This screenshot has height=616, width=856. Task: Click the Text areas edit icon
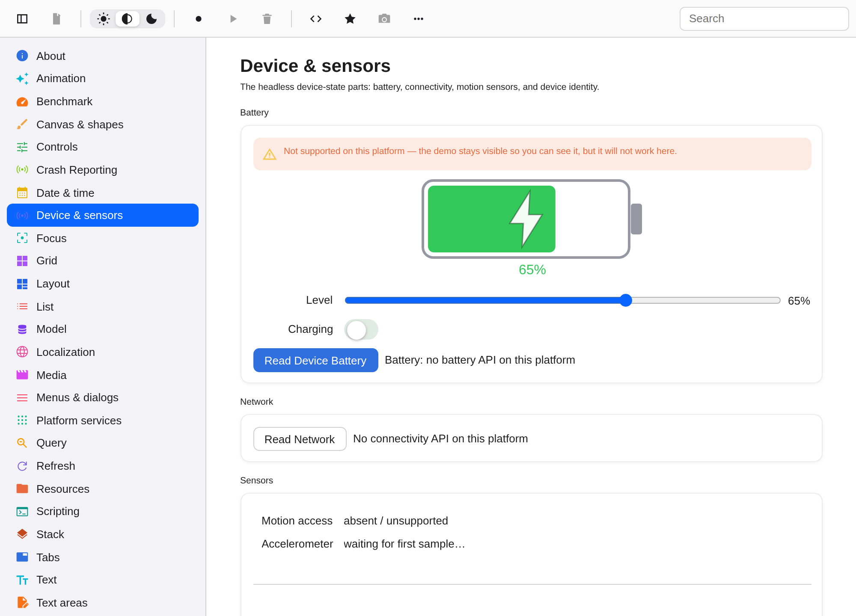coord(22,603)
